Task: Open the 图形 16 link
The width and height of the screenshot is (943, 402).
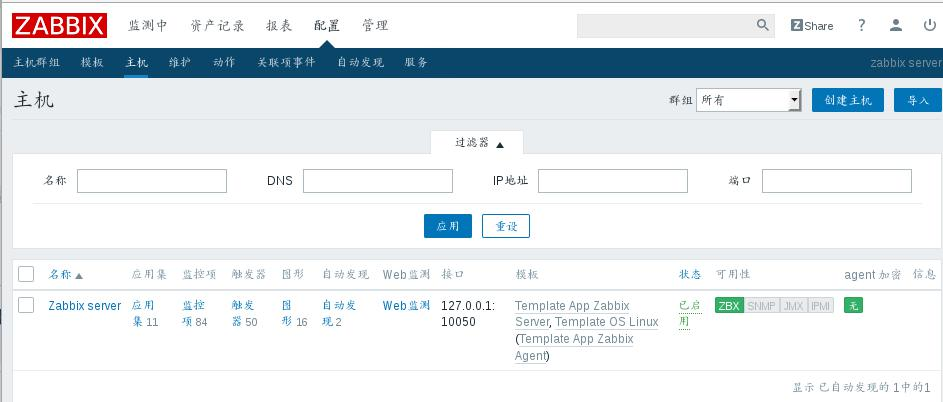Action: coord(294,314)
